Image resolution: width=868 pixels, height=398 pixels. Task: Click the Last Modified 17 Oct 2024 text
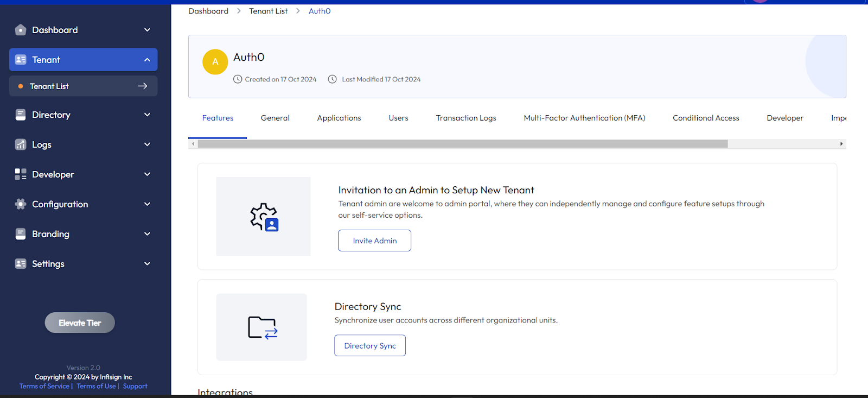381,79
